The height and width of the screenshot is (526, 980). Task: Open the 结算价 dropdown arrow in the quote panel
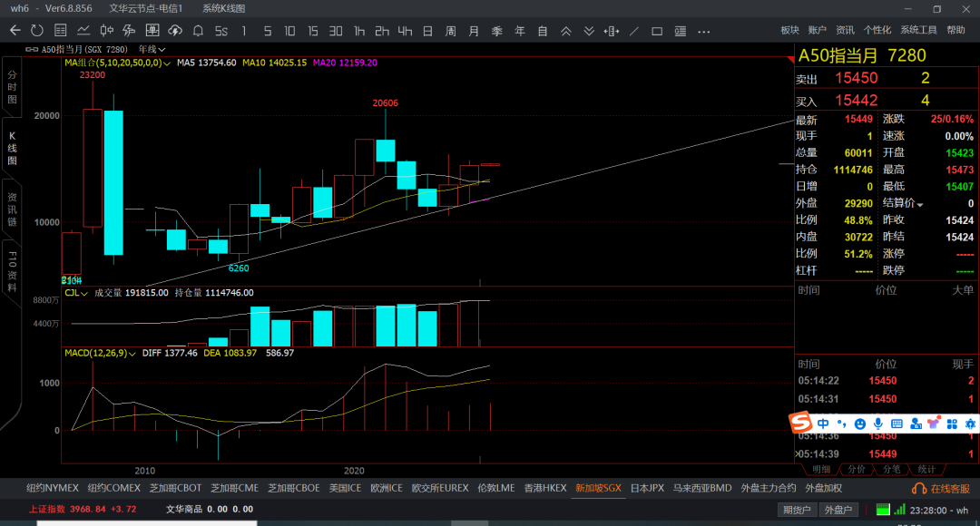tap(920, 204)
